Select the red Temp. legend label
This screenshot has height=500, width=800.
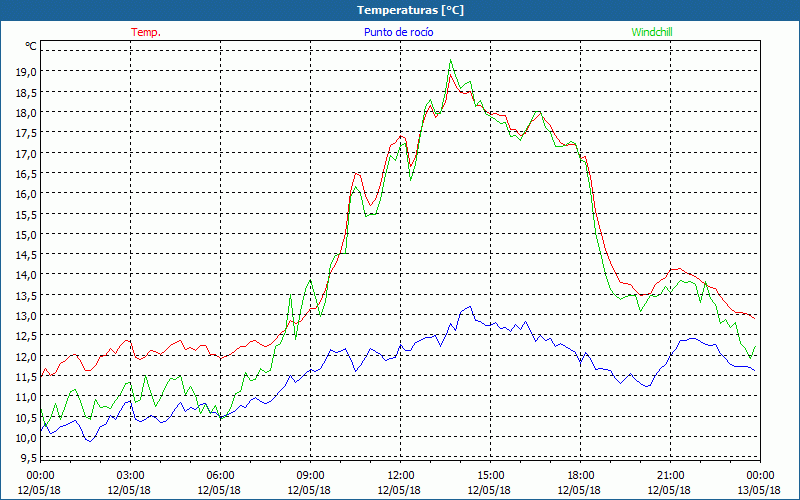tap(146, 32)
